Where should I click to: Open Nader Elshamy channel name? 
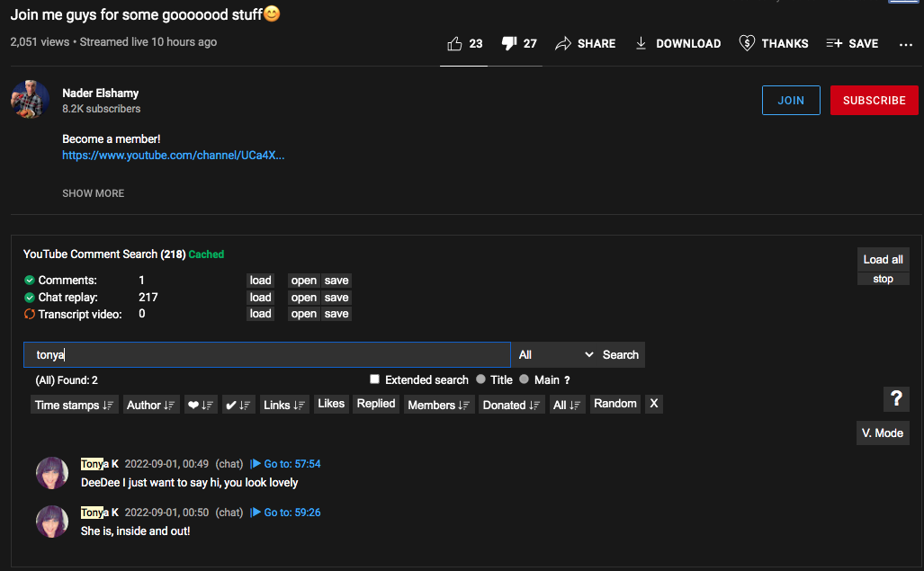point(100,93)
